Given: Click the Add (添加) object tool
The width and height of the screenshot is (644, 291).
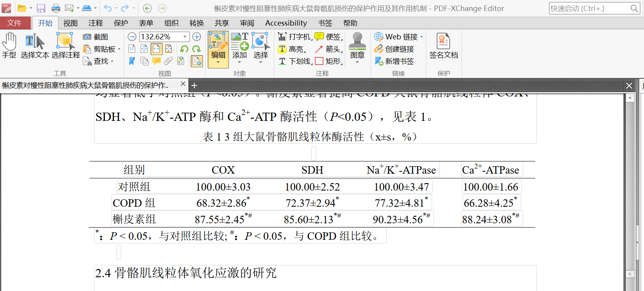Looking at the screenshot, I should 240,46.
